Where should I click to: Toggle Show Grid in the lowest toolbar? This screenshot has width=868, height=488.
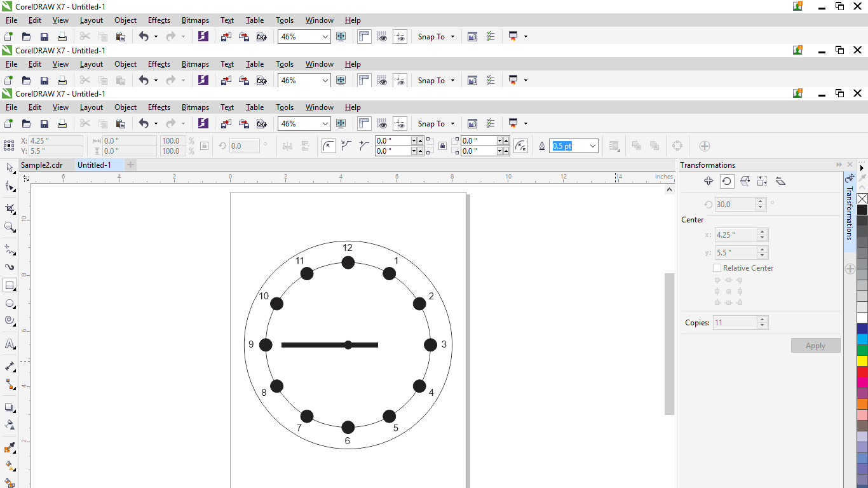point(383,124)
